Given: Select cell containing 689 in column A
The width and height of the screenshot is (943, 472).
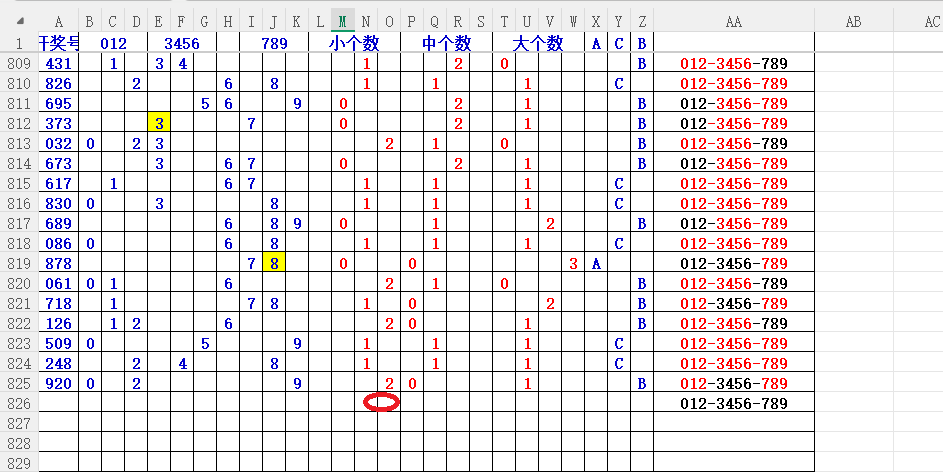Looking at the screenshot, I should 58,223.
